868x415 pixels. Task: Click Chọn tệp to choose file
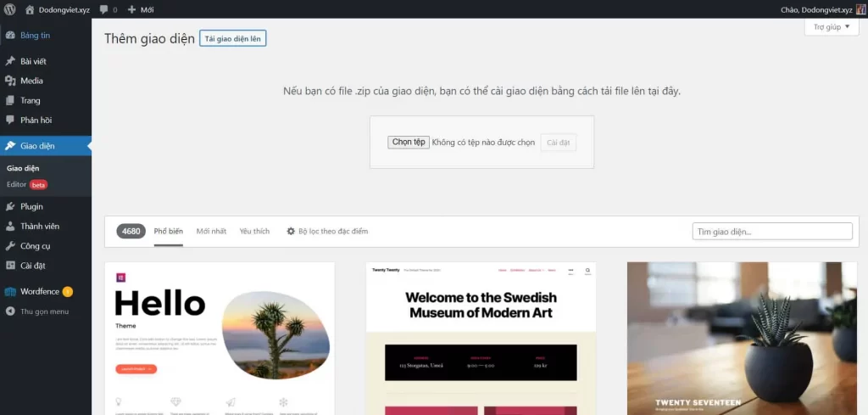(409, 143)
